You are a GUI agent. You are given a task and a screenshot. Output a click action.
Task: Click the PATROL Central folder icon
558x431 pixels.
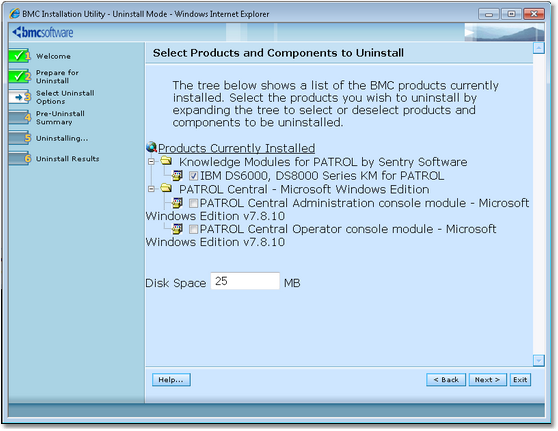(166, 188)
